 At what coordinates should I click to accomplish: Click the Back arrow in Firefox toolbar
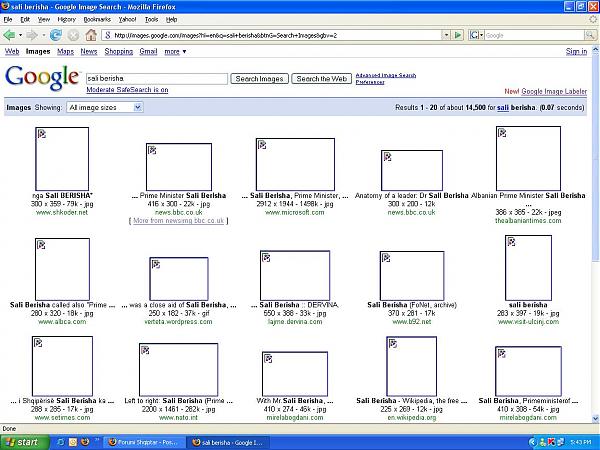[x=9, y=35]
